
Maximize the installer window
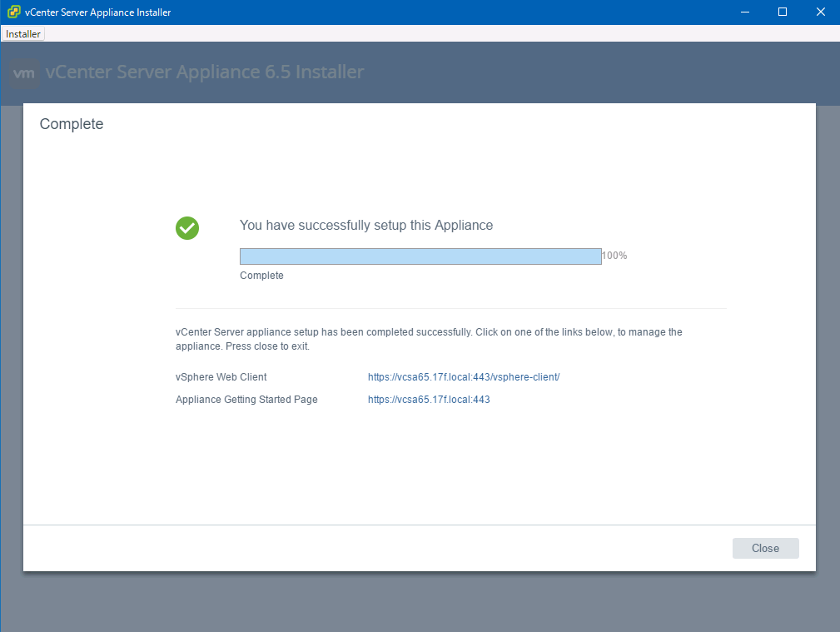[x=783, y=12]
